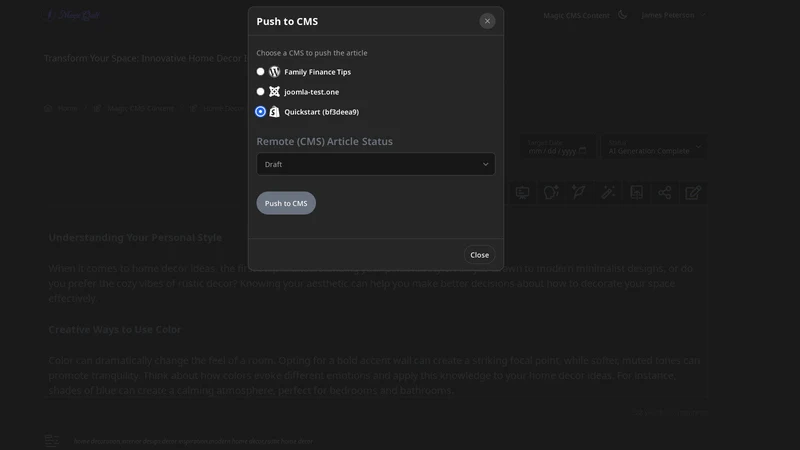Click the Target Date input field
The height and width of the screenshot is (450, 800).
pyautogui.click(x=557, y=147)
